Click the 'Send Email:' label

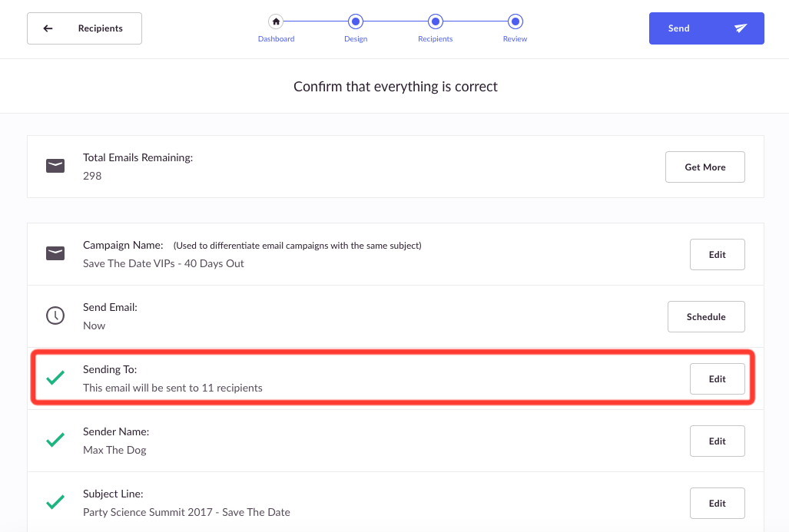[x=110, y=307]
